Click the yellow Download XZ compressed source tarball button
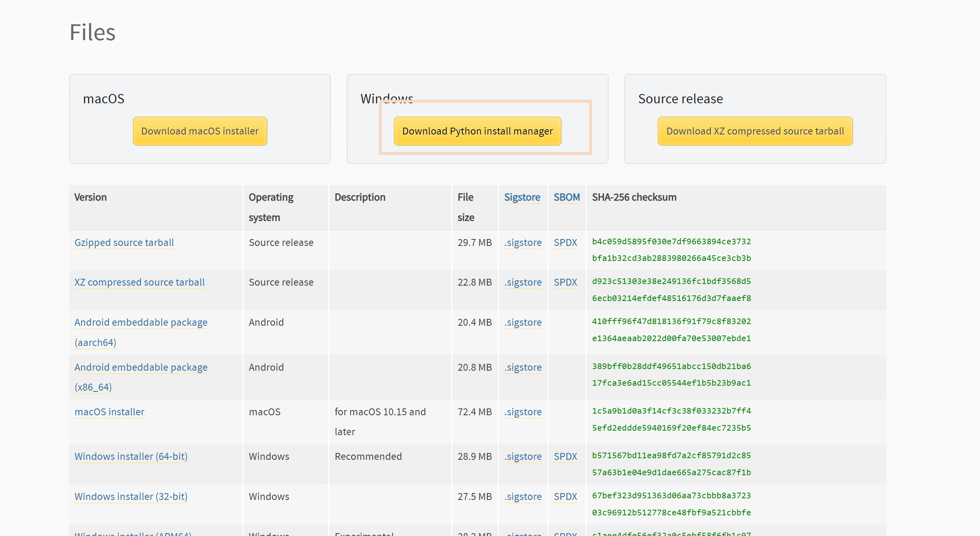This screenshot has width=980, height=536. click(755, 131)
